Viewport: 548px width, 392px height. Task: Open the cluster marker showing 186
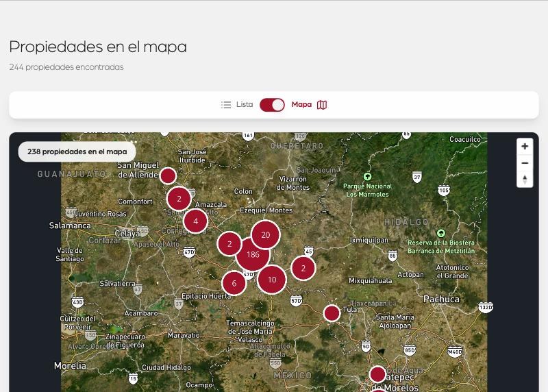pyautogui.click(x=253, y=254)
